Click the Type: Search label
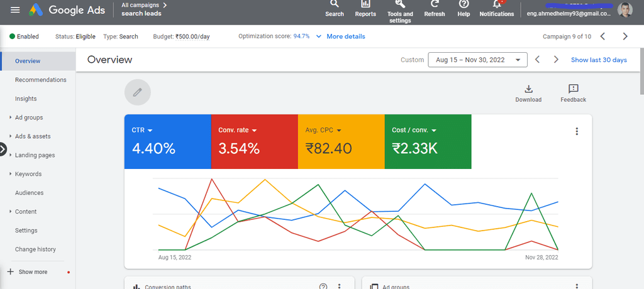Screen dimensions: 644x289 pyautogui.click(x=121, y=36)
